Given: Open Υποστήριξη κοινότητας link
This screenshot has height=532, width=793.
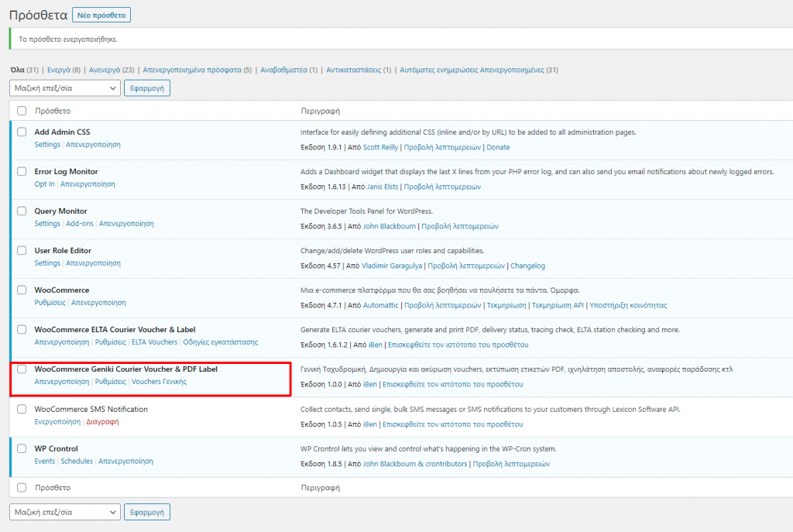Looking at the screenshot, I should 628,305.
